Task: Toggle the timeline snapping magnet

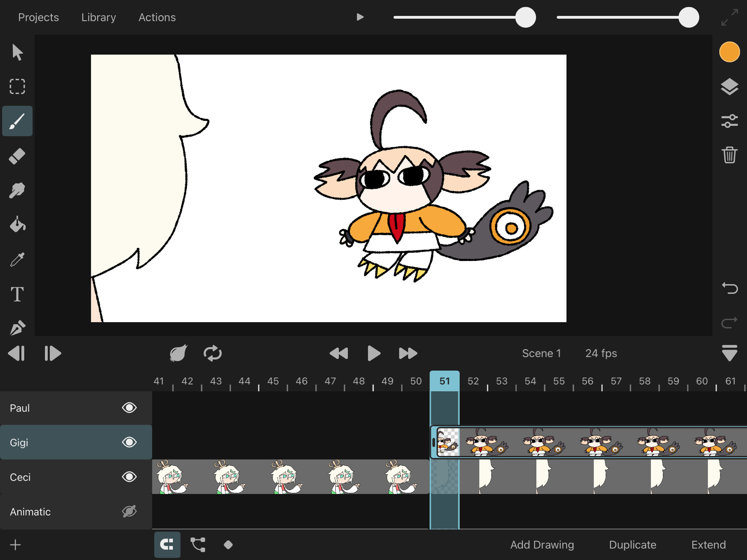Action: click(167, 545)
